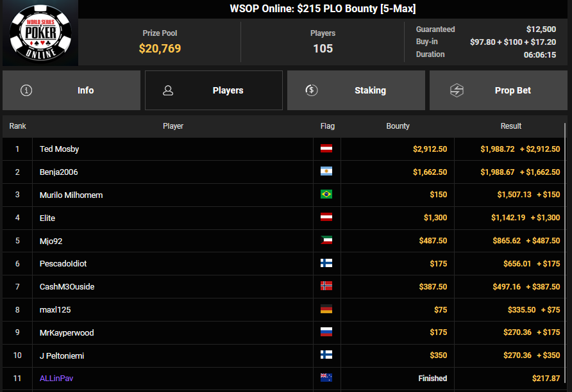Image resolution: width=572 pixels, height=392 pixels.
Task: Click the Prop Bet hexagon icon
Action: [457, 90]
